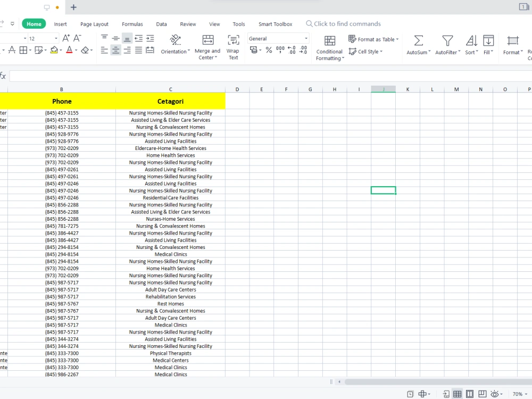This screenshot has width=532, height=399.
Task: Open the font size 12 dropdown
Action: [56, 38]
